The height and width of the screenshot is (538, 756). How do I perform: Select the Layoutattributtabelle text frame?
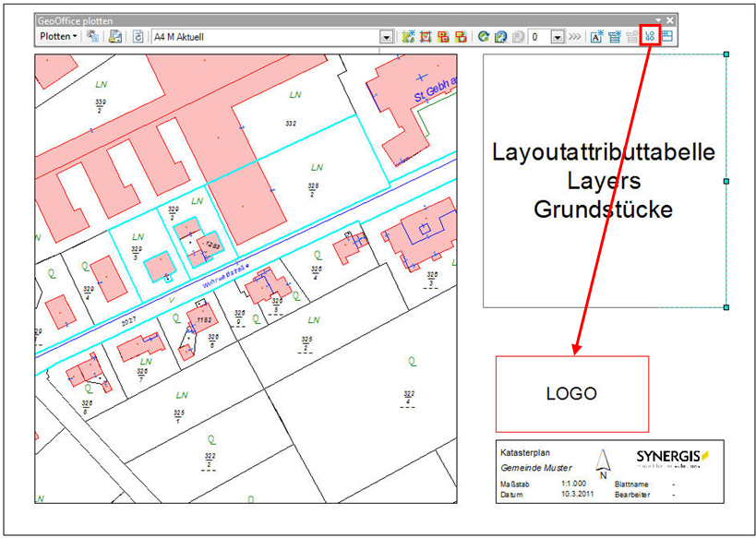[603, 181]
